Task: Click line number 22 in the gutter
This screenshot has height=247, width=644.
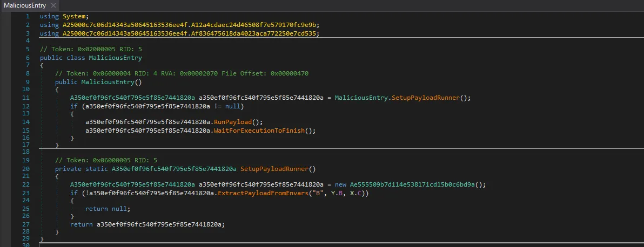Action: click(x=26, y=184)
